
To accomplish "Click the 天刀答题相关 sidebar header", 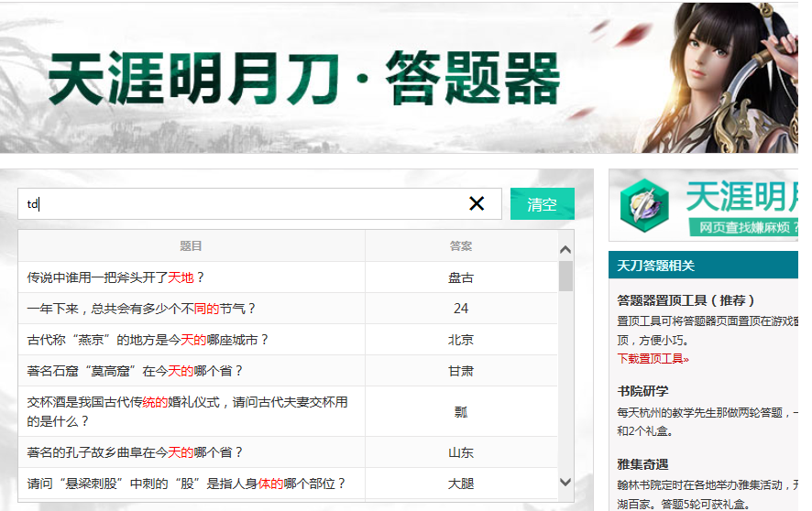I will pyautogui.click(x=703, y=266).
